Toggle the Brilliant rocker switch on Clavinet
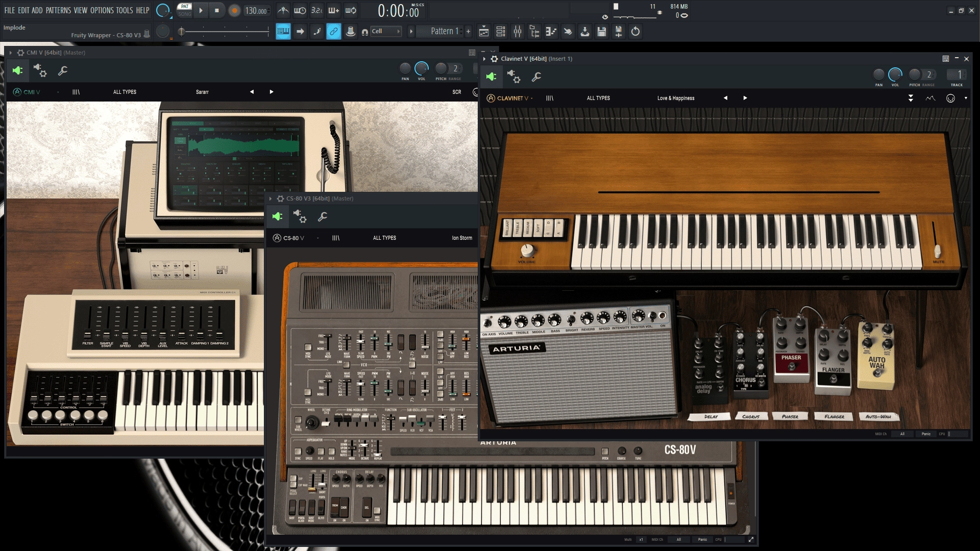This screenshot has height=551, width=980. [x=507, y=227]
